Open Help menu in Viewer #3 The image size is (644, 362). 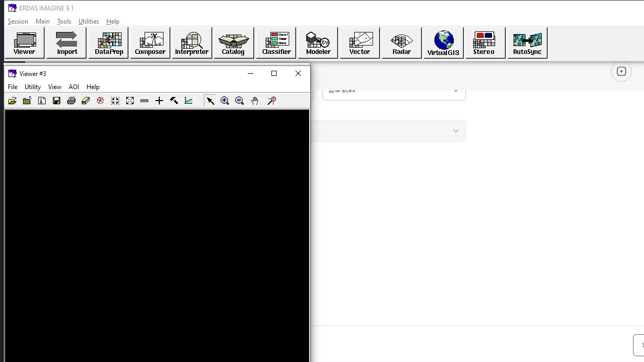[93, 87]
